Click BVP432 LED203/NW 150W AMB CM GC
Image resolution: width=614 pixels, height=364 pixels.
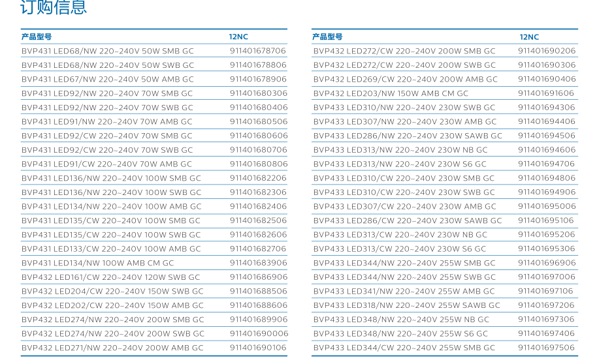[x=391, y=93]
